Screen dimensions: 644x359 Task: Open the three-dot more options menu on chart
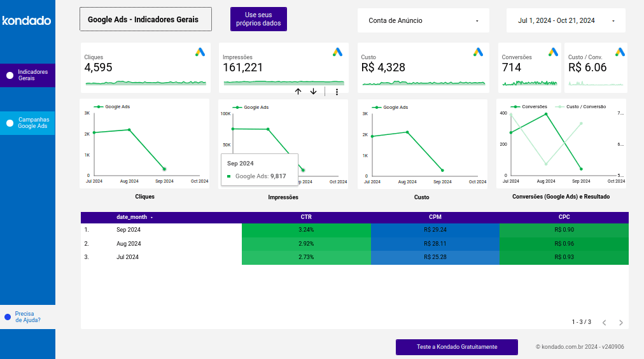337,92
